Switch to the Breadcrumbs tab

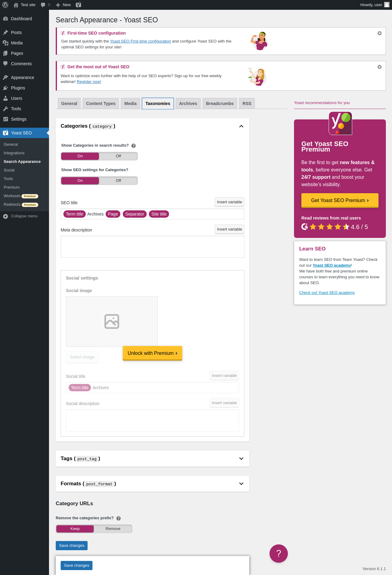pyautogui.click(x=220, y=103)
